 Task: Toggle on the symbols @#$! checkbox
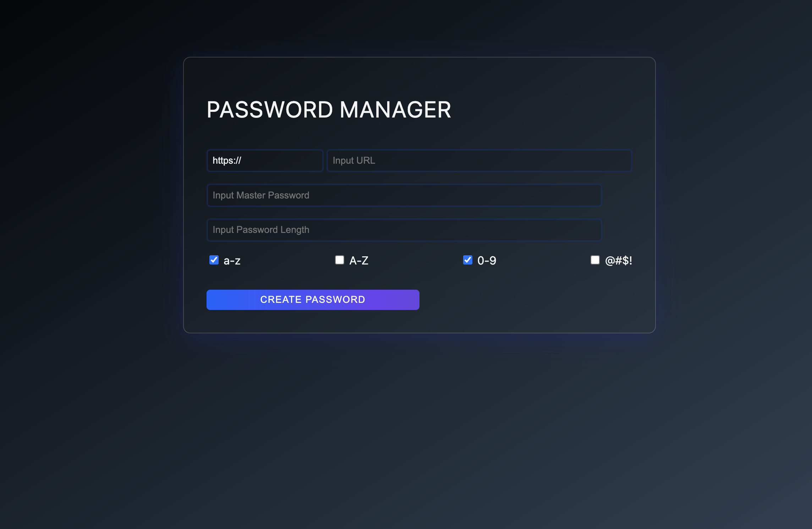(x=594, y=260)
